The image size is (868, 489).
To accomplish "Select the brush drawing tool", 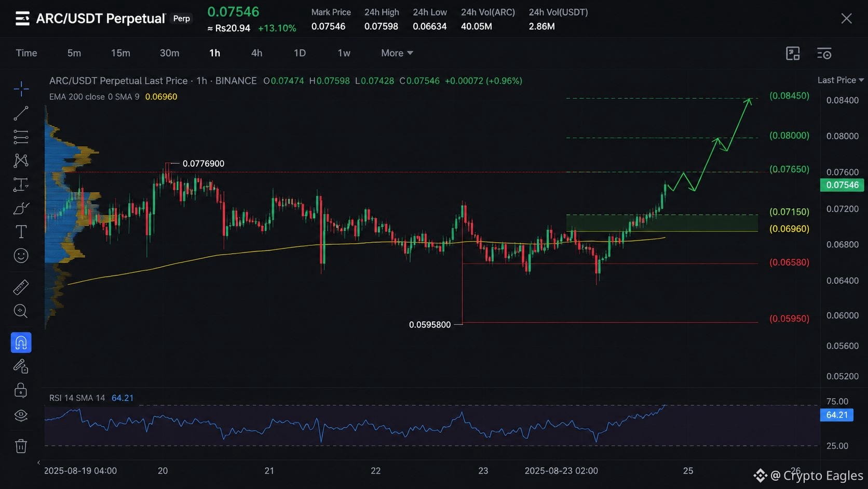I will click(21, 208).
